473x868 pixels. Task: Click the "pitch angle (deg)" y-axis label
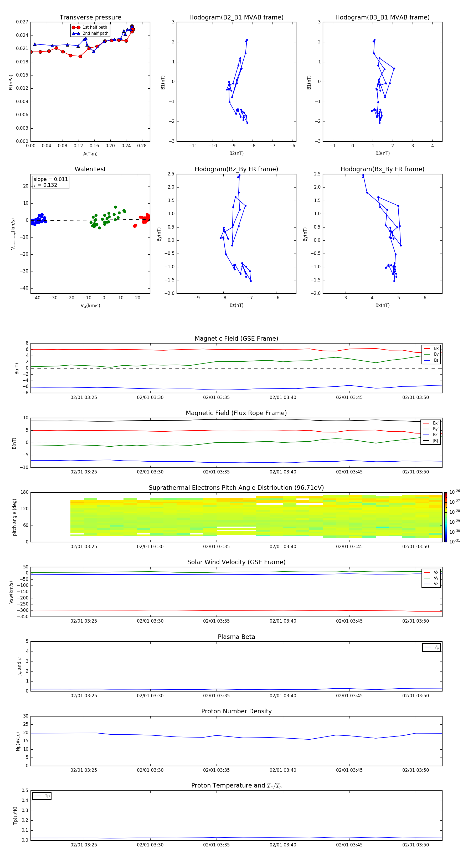14,517
